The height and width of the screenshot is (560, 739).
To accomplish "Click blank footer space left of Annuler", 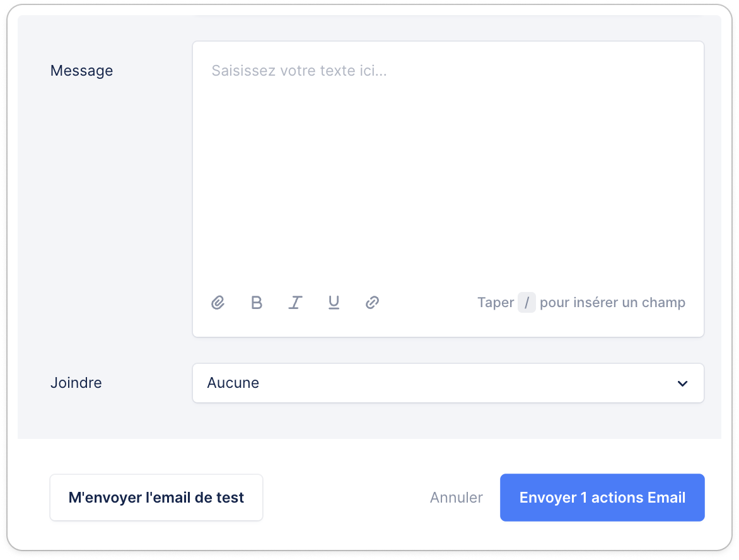I will (346, 498).
